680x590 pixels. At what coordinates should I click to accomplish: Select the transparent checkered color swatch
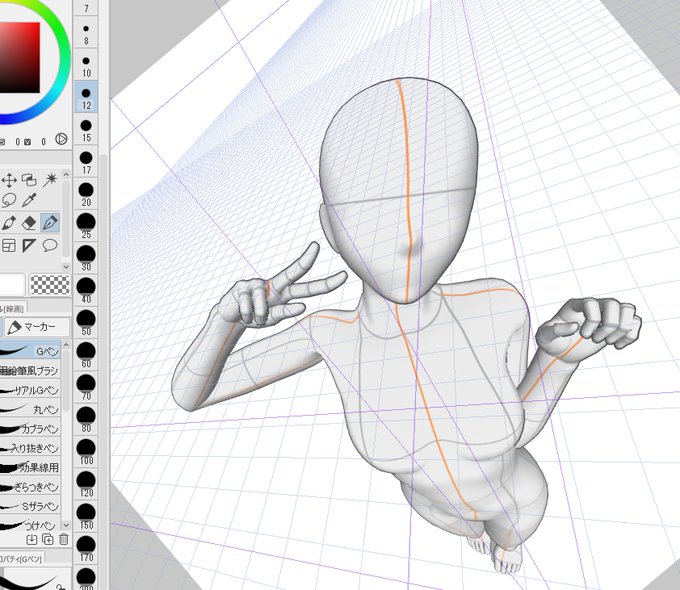click(x=49, y=285)
